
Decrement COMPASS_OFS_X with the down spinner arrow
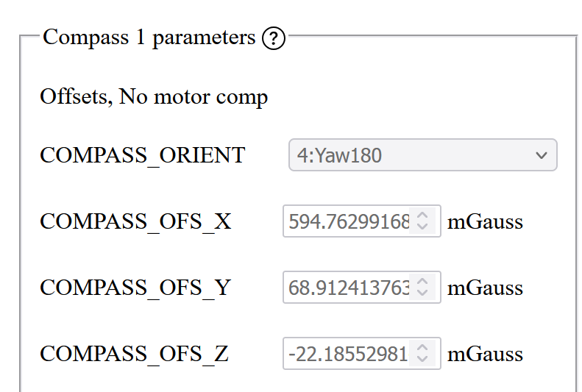coord(422,227)
